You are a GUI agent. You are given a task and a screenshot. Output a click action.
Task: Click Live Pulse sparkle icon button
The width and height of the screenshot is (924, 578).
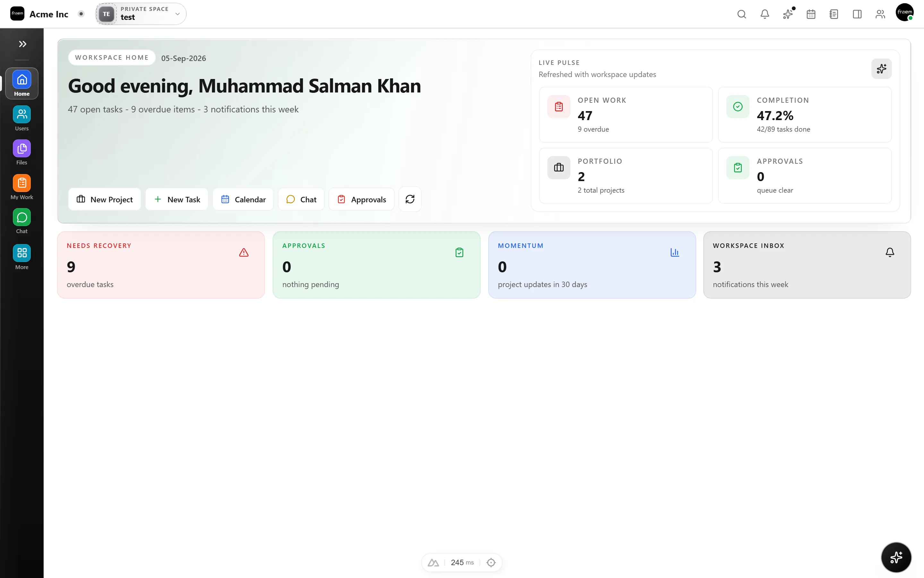[881, 69]
